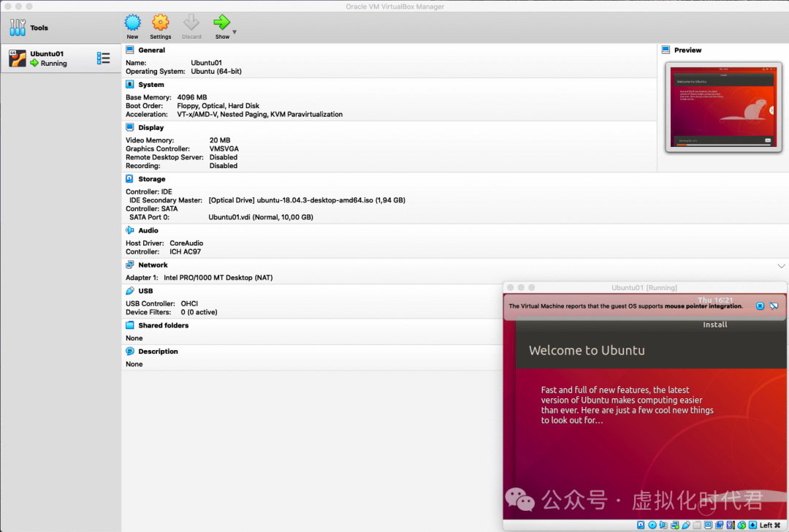Viewport: 789px width, 532px height.
Task: Open the Tools entry in sidebar
Action: click(x=61, y=28)
